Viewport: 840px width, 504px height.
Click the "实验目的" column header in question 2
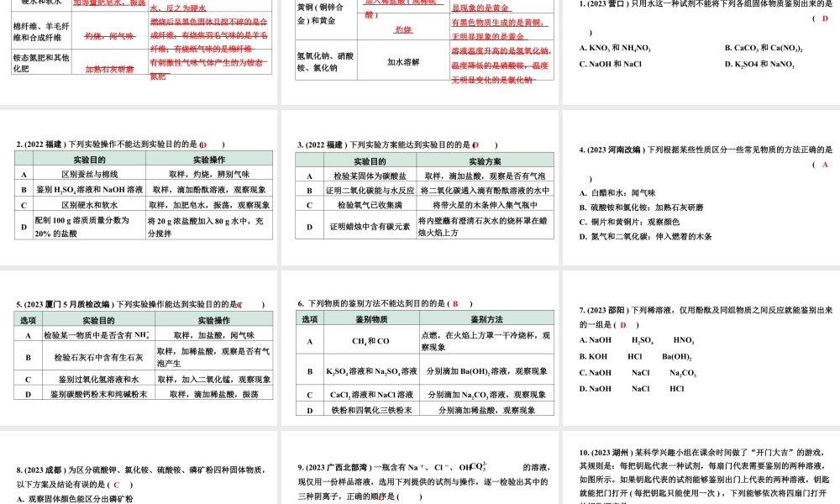tap(90, 158)
